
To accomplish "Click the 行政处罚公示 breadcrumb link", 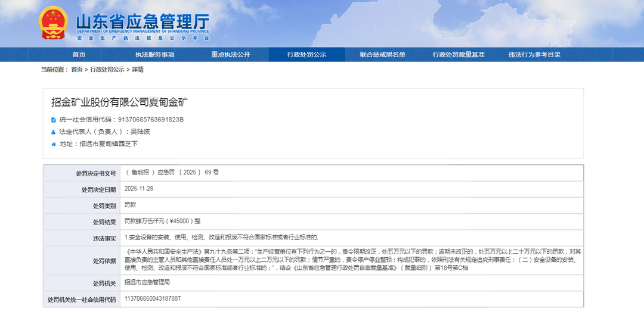I will point(107,70).
